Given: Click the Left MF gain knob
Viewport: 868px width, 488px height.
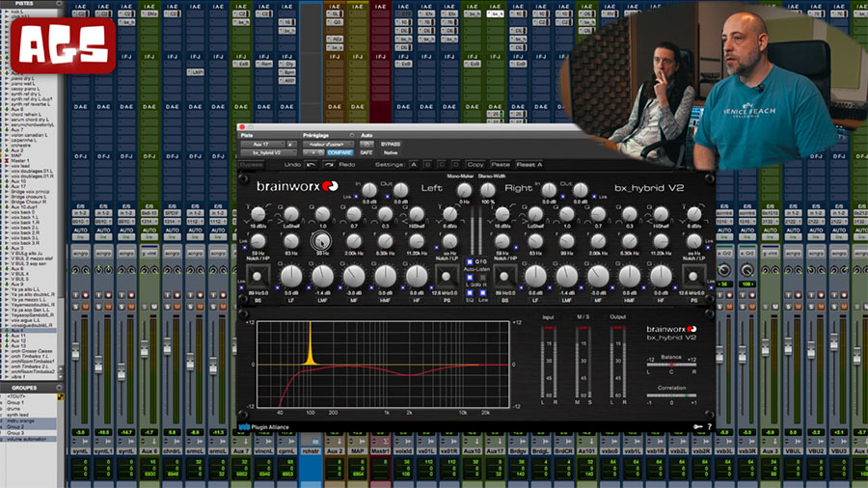Looking at the screenshot, I should (x=354, y=276).
